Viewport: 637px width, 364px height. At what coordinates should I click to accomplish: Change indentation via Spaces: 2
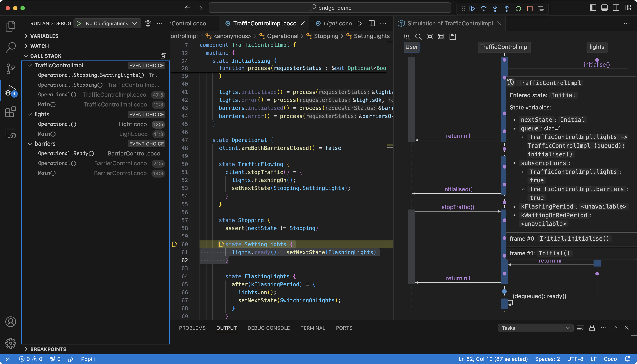(548, 359)
